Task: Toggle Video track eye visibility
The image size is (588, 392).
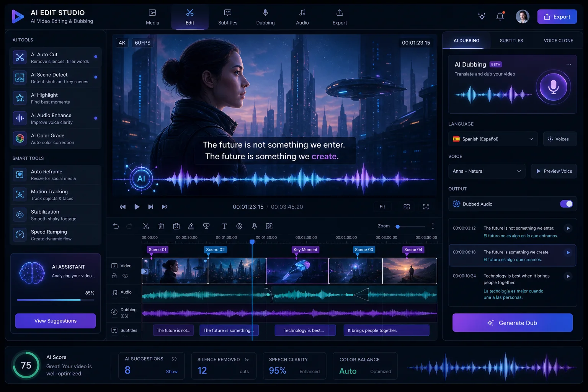Action: (125, 276)
